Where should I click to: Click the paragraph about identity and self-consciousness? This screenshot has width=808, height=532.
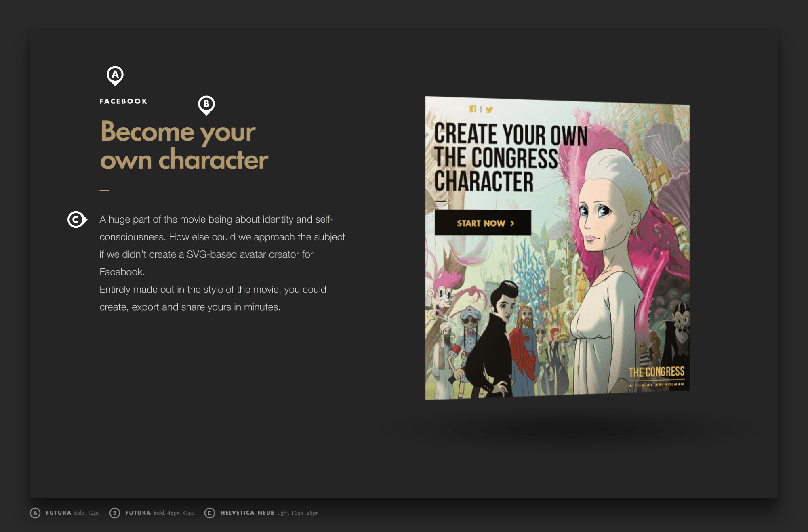[x=221, y=263]
